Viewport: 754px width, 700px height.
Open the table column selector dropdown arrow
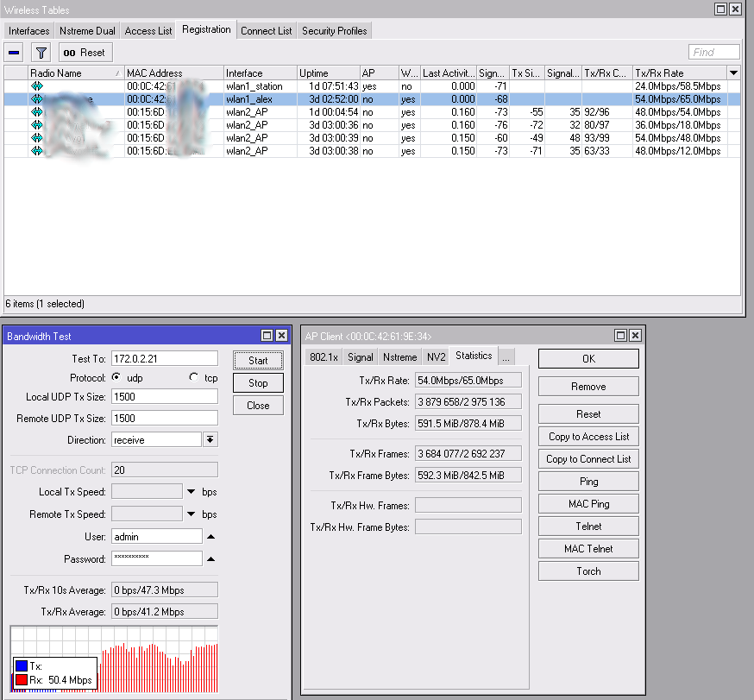733,73
